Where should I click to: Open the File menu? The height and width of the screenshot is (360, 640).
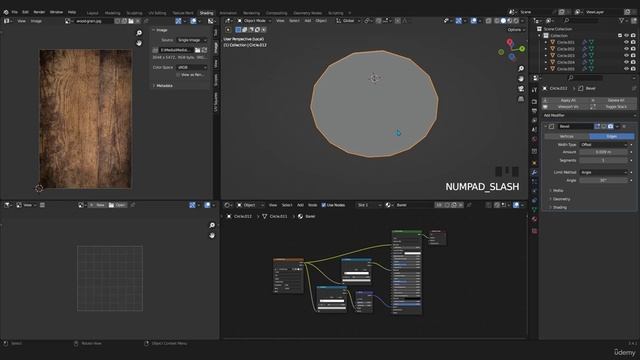pos(15,12)
